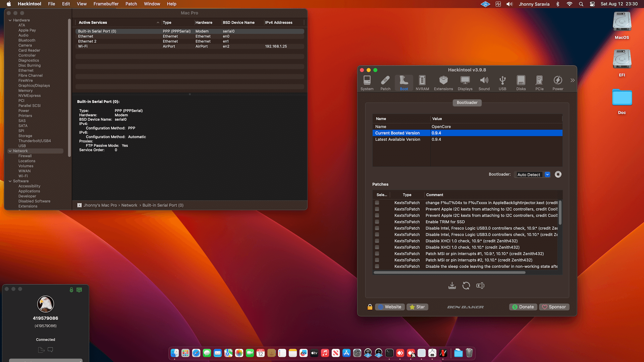
Task: Toggle checkbox for Disable XHCI 1.0 check, 10.9.* patch
Action: 377,241
